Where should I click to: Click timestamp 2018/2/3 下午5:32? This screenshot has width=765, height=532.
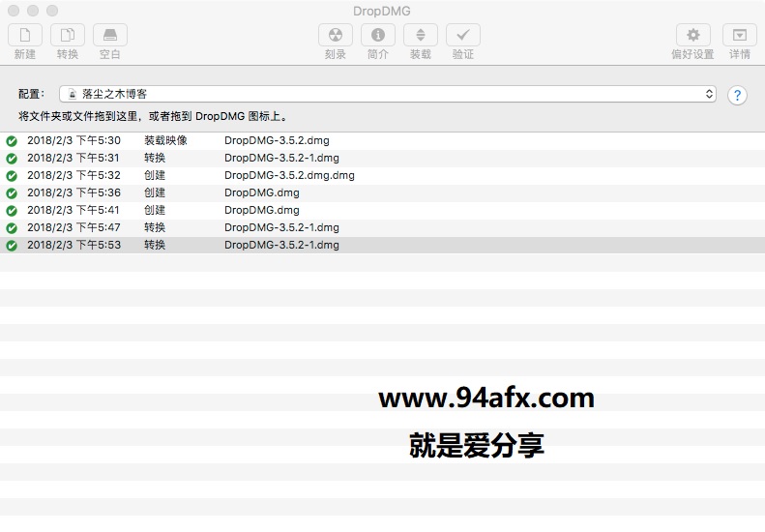(74, 175)
